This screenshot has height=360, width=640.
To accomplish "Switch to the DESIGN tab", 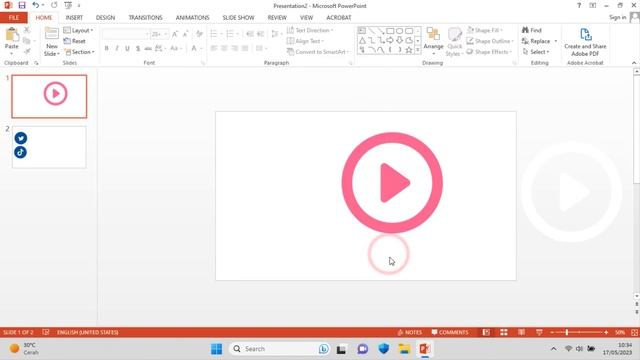I will click(x=105, y=18).
